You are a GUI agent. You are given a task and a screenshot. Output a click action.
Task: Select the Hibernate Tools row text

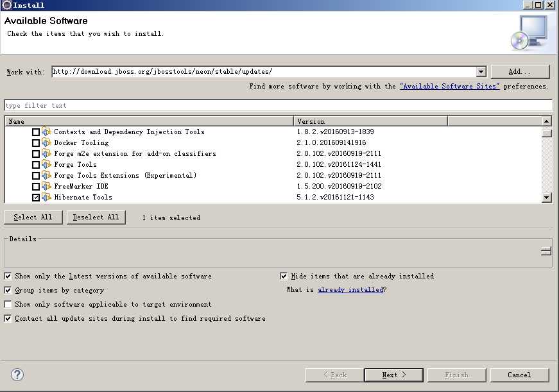(83, 197)
